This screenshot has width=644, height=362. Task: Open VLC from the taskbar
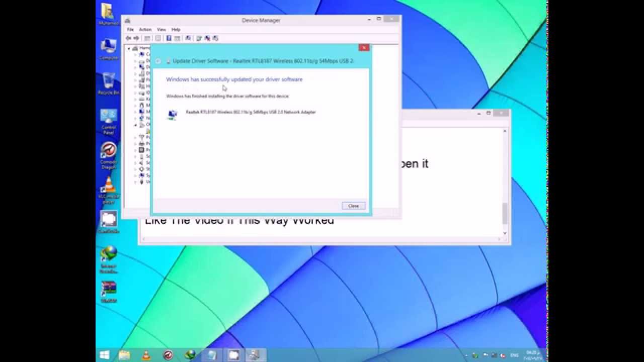pyautogui.click(x=146, y=355)
